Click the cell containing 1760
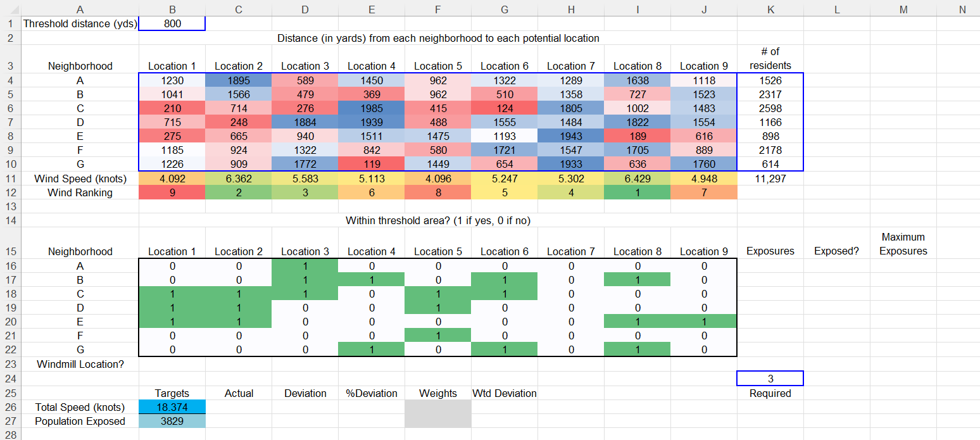980x440 pixels. [704, 164]
